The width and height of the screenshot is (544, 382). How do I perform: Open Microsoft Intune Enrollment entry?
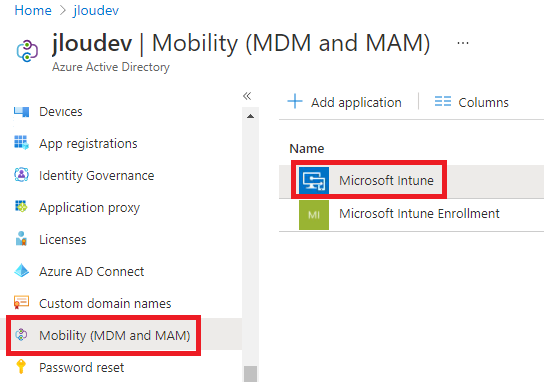419,214
